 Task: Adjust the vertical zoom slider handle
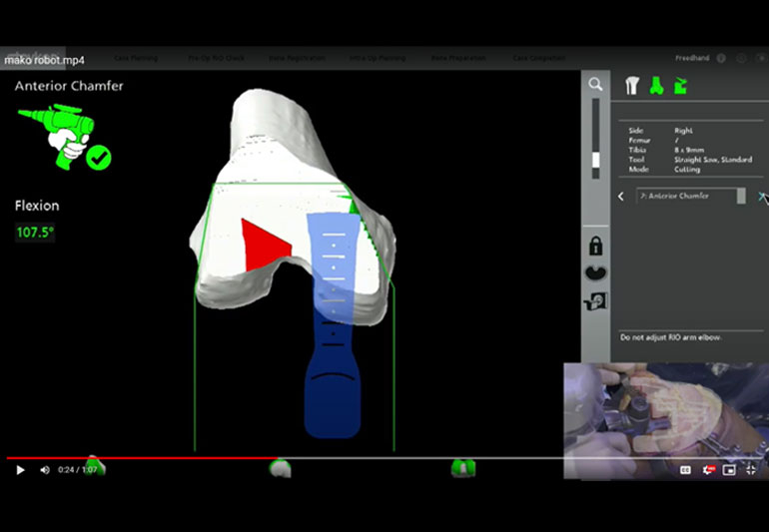click(x=596, y=160)
